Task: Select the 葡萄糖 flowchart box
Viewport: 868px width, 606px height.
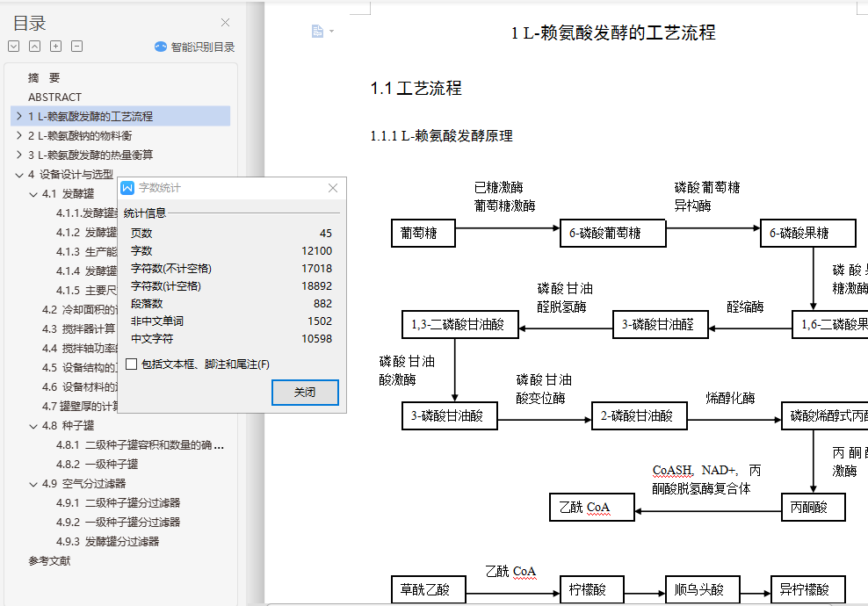Action: tap(423, 233)
